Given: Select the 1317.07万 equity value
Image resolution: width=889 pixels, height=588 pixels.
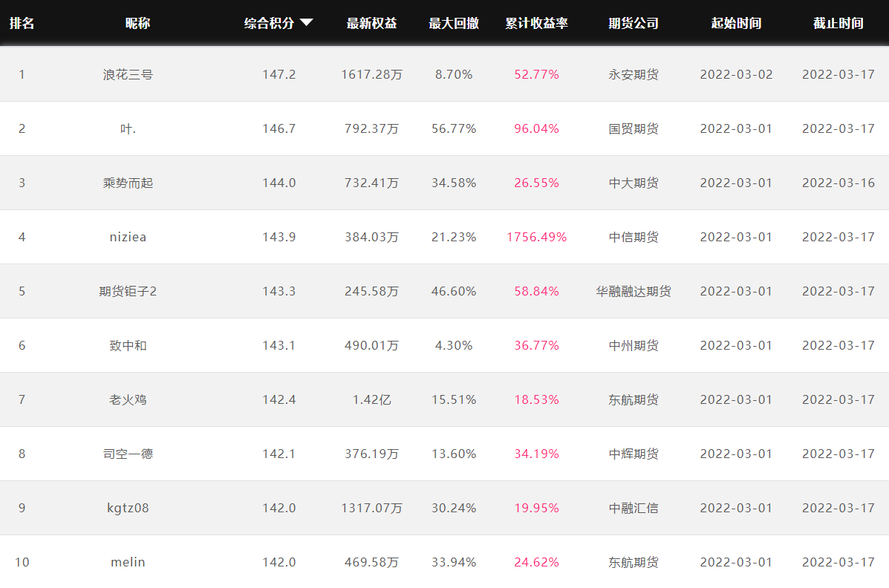Looking at the screenshot, I should (371, 508).
